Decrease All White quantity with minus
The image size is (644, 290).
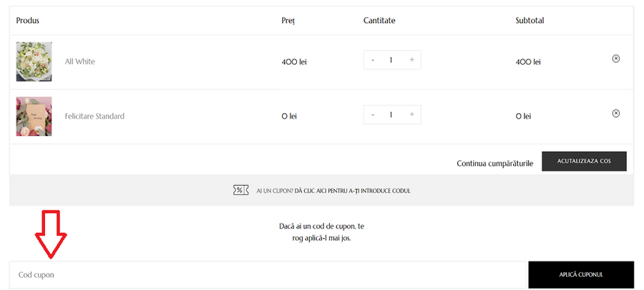pos(373,60)
